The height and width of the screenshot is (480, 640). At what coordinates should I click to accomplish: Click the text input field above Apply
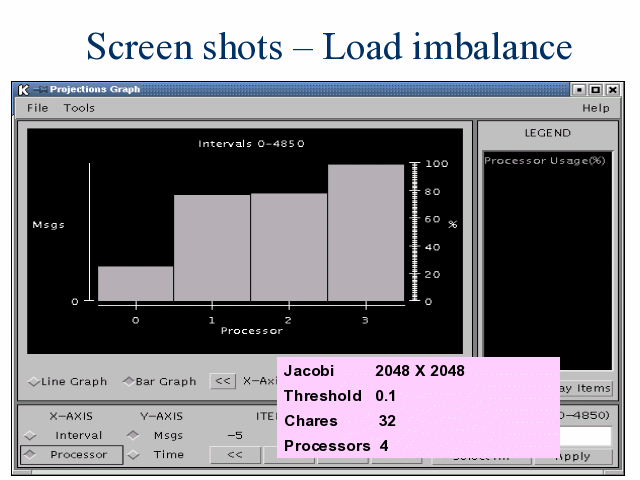[583, 436]
